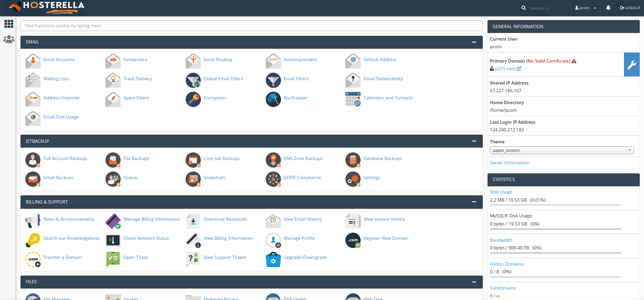This screenshot has width=644, height=300.
Task: Click the Logout button
Action: point(630,8)
